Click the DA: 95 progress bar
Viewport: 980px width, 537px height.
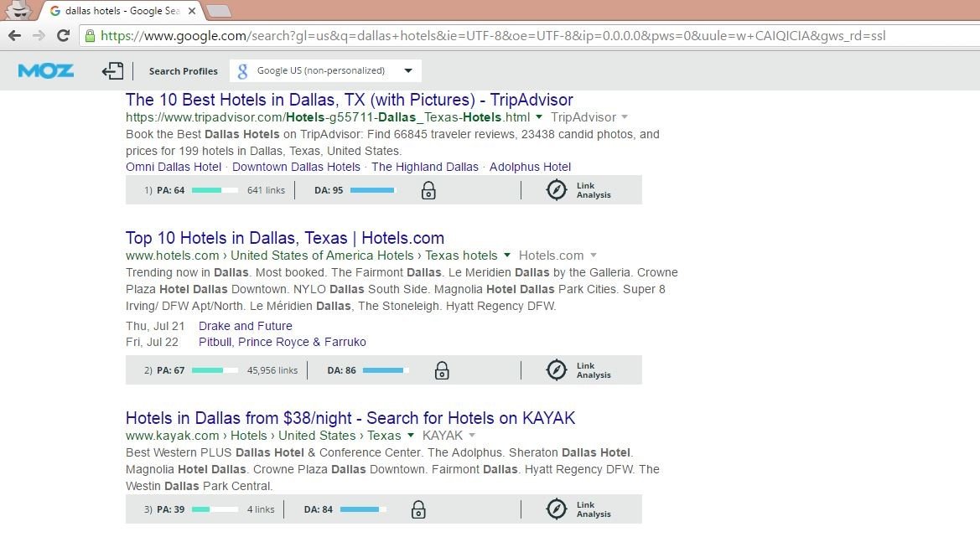click(x=373, y=190)
